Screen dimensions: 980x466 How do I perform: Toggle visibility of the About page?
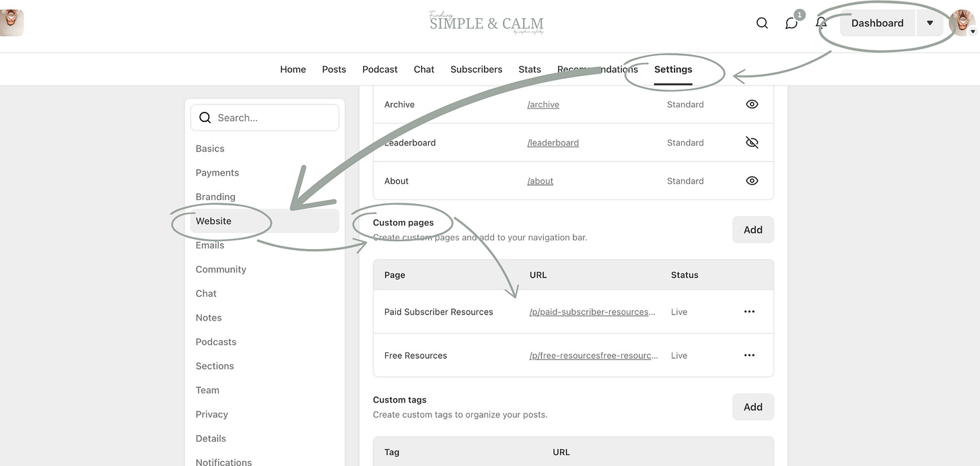point(752,180)
